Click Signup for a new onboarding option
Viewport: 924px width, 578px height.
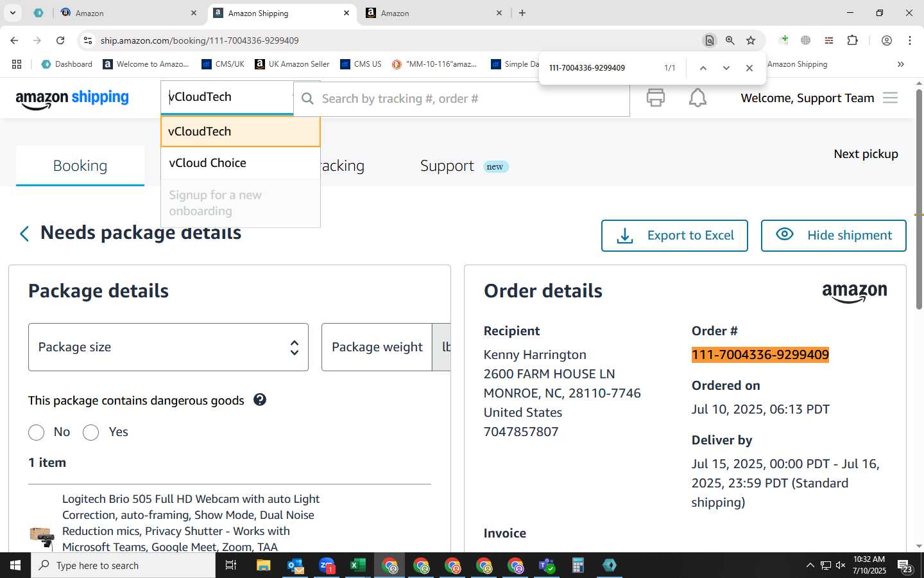(x=241, y=203)
